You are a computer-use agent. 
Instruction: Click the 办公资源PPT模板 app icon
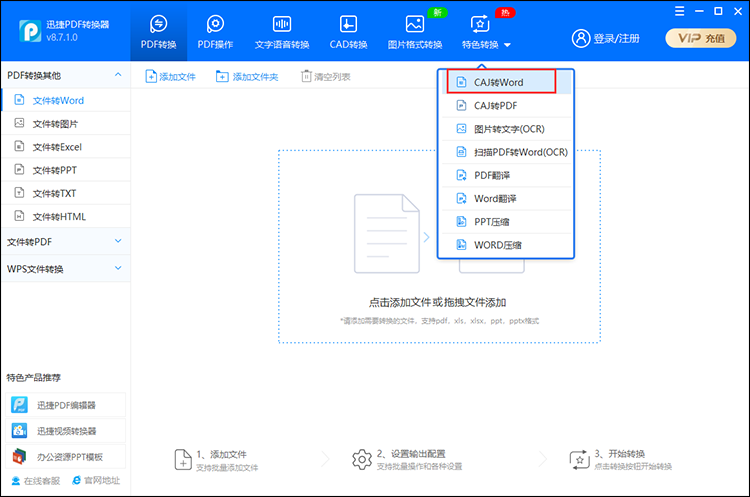coord(20,457)
